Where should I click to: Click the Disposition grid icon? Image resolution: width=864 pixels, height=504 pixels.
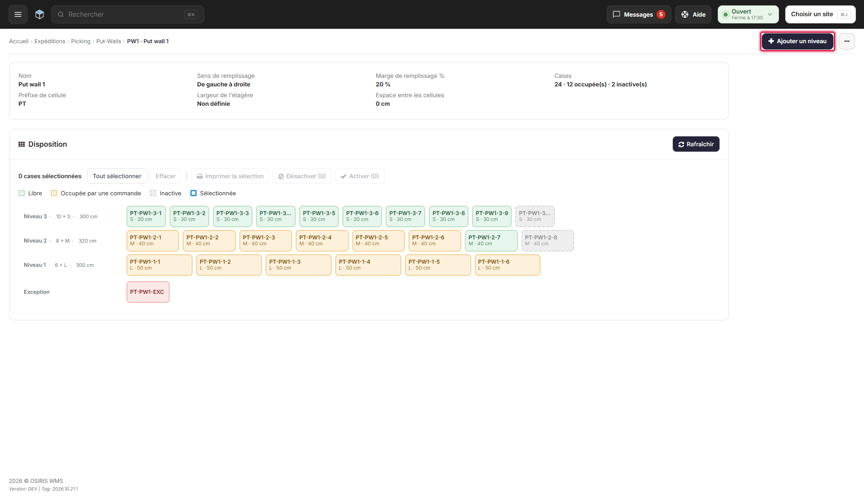(x=22, y=144)
